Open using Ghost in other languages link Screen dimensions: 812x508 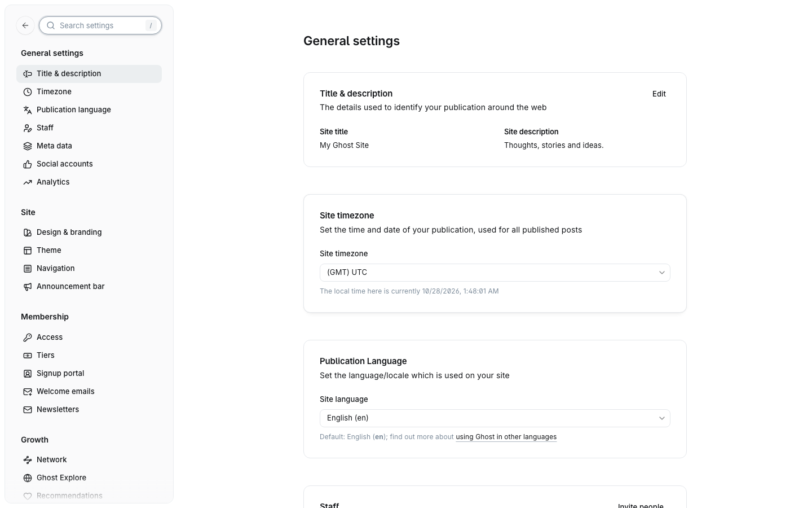506,437
